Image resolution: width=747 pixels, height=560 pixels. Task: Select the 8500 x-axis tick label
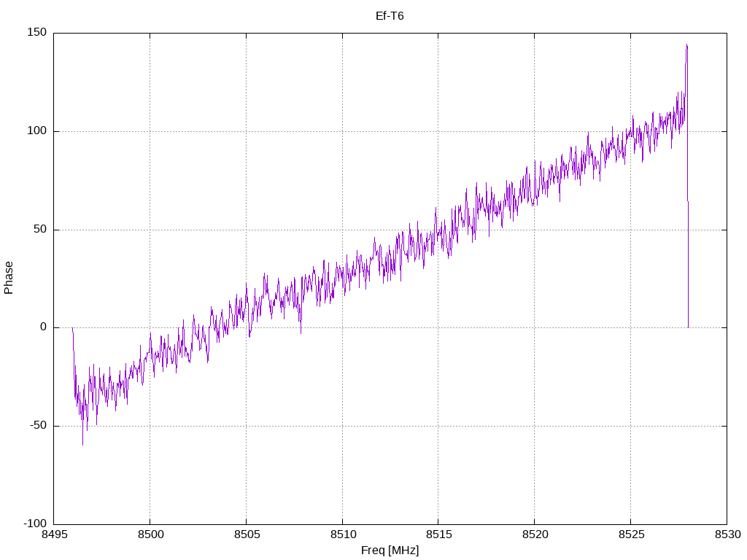click(x=150, y=534)
